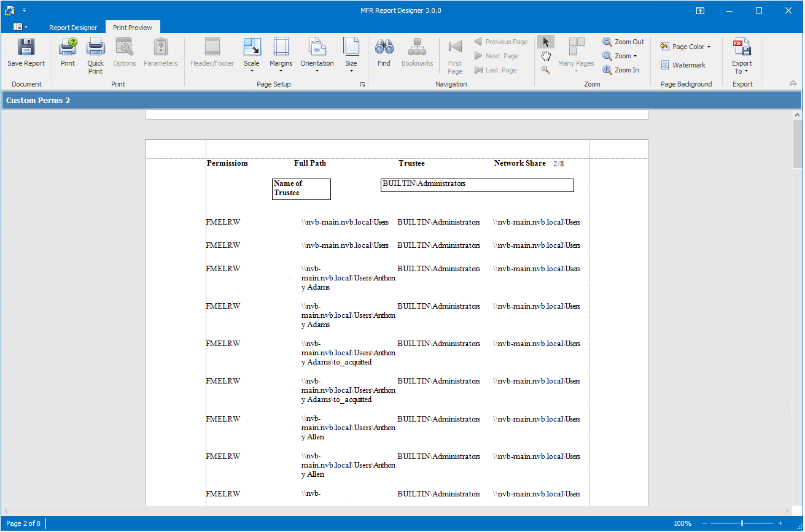Open the print Options dialog
The image size is (805, 532).
point(124,54)
